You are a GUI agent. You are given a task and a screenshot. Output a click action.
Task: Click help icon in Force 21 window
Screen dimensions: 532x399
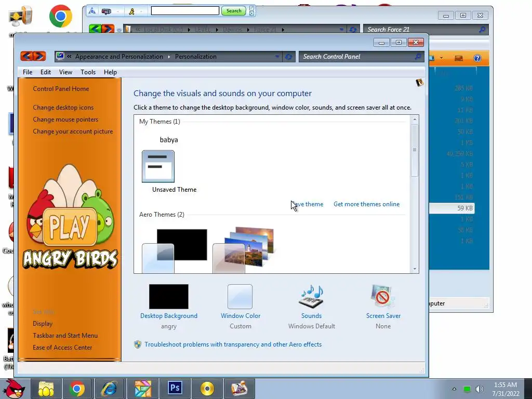pyautogui.click(x=477, y=58)
